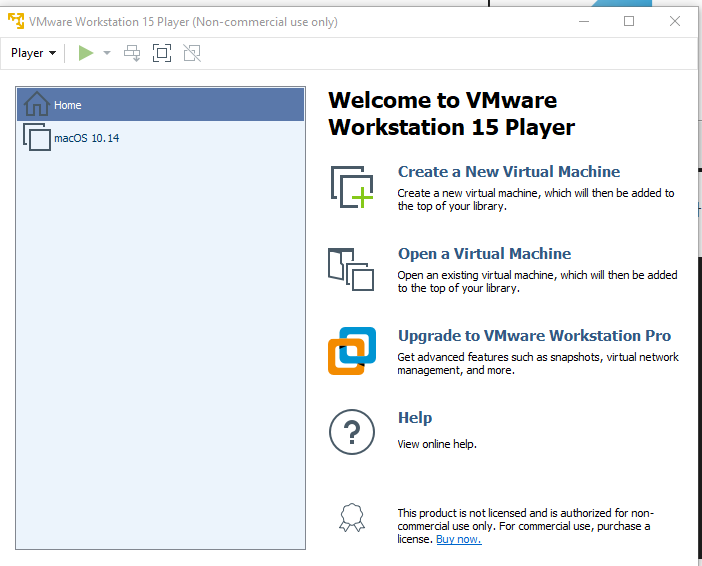This screenshot has height=566, width=702.
Task: Click the license ribbon badge icon
Action: pyautogui.click(x=352, y=518)
